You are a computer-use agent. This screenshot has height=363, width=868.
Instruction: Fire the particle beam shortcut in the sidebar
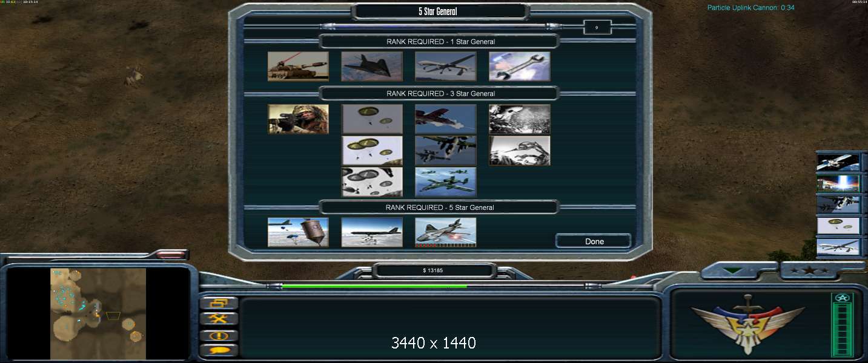click(x=838, y=183)
